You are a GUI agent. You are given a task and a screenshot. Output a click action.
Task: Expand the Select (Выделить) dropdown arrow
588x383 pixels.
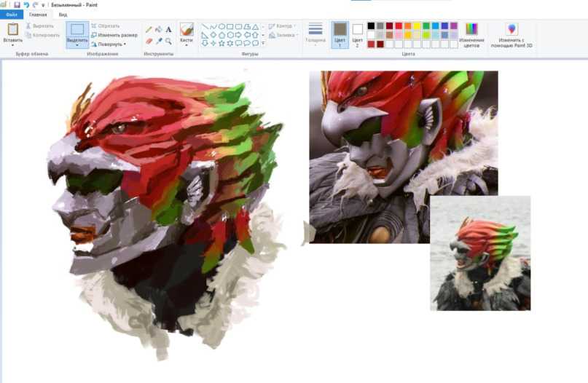click(x=77, y=45)
